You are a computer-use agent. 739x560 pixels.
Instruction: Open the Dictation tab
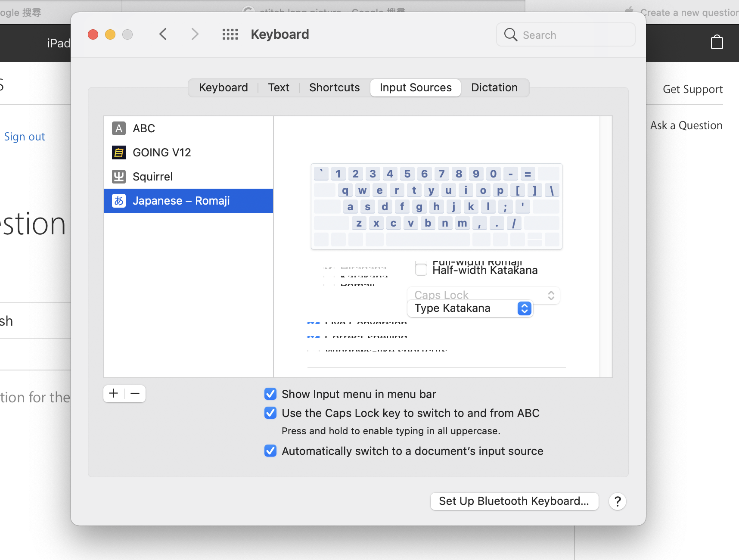[494, 87]
